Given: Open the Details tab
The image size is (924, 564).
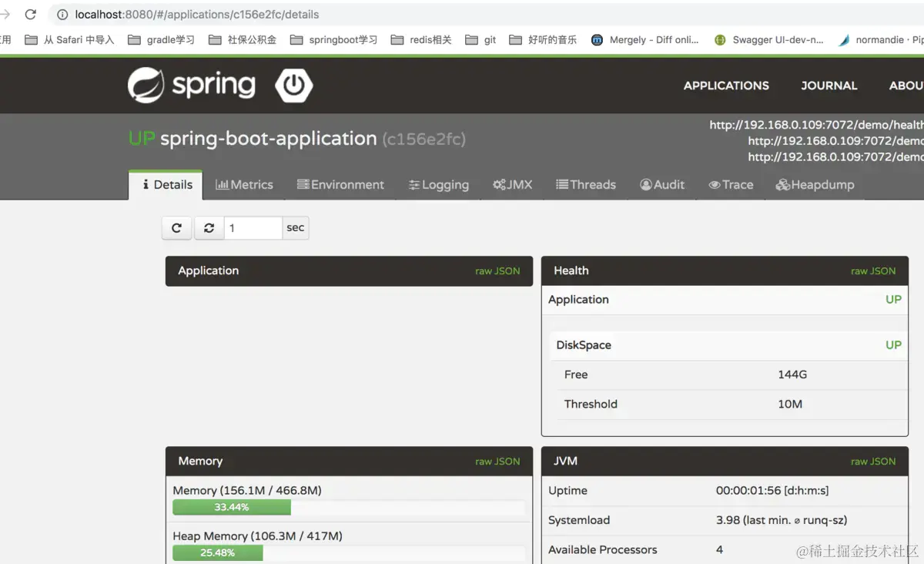Looking at the screenshot, I should click(x=166, y=185).
